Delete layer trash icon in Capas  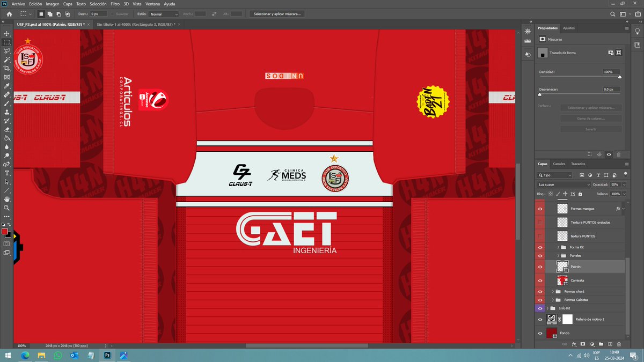(619, 344)
